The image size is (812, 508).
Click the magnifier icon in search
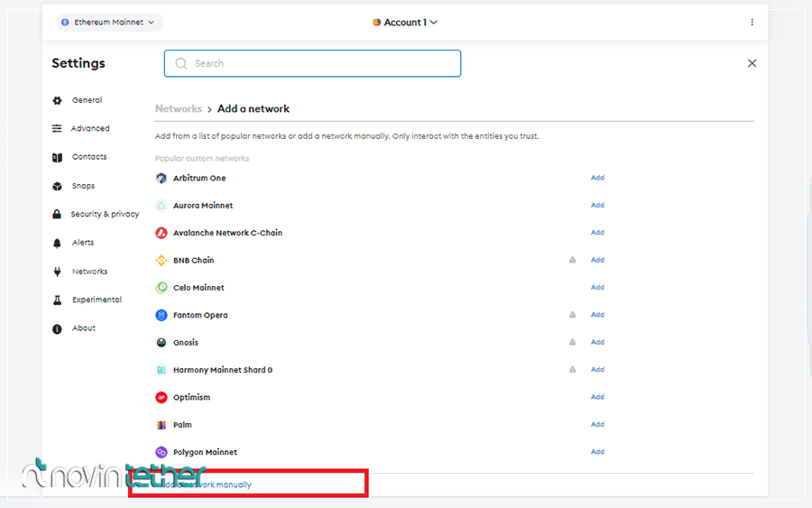180,63
